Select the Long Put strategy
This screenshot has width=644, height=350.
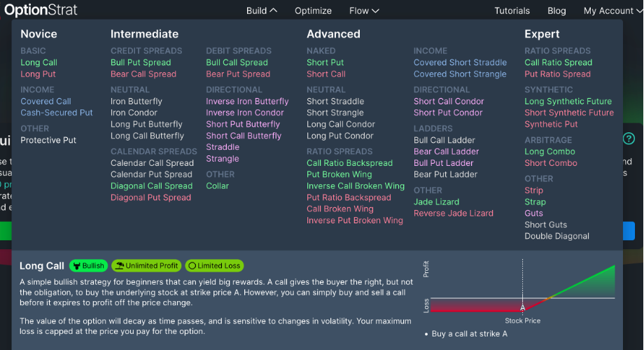coord(38,74)
